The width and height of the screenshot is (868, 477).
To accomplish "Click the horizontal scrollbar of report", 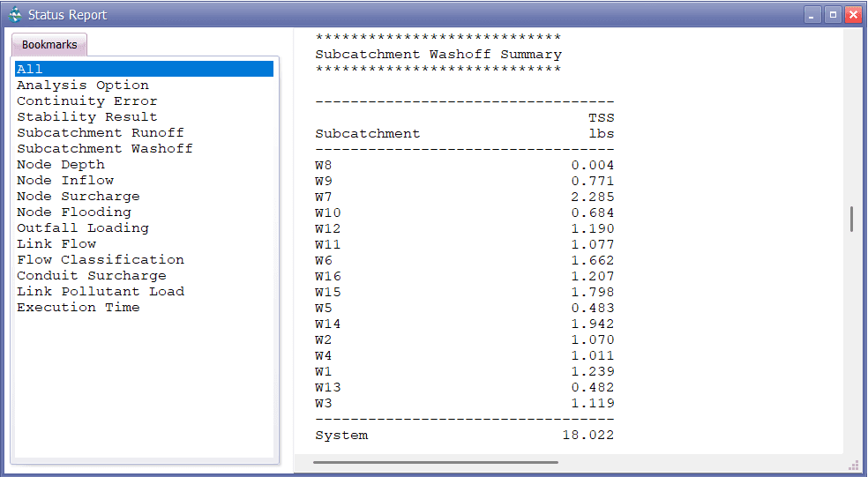I will (435, 462).
